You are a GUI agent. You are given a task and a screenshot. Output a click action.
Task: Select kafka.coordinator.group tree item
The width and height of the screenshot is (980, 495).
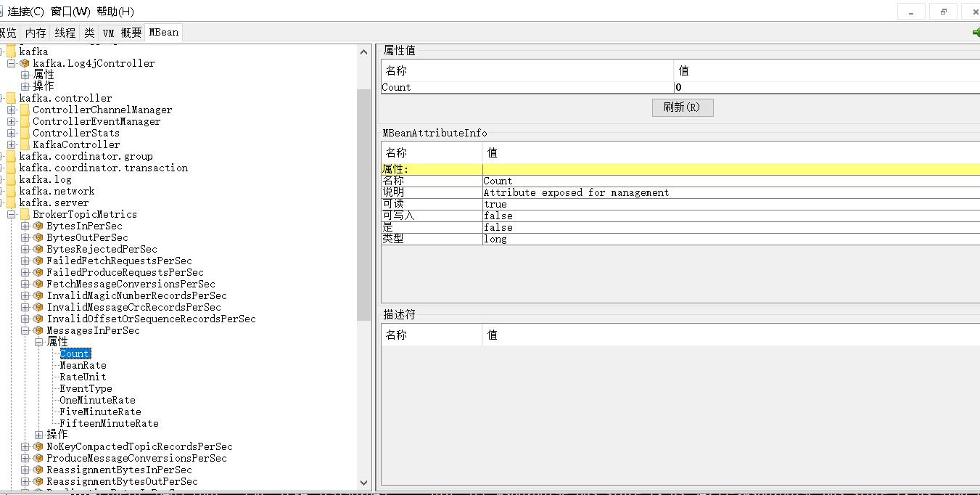(86, 156)
